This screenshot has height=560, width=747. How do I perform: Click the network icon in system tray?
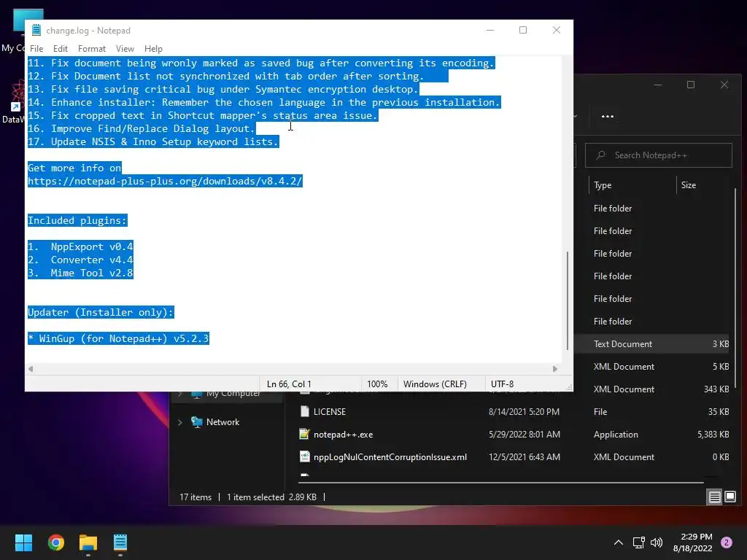(x=638, y=542)
